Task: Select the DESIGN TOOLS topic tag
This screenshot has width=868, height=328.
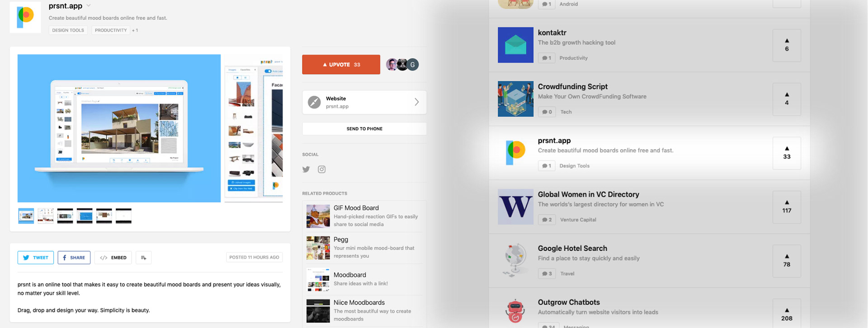Action: 68,30
